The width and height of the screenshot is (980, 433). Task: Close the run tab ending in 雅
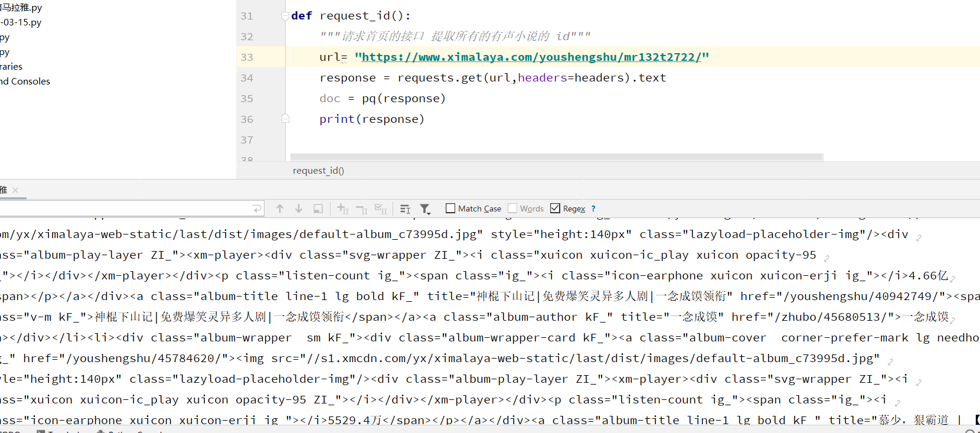[15, 190]
